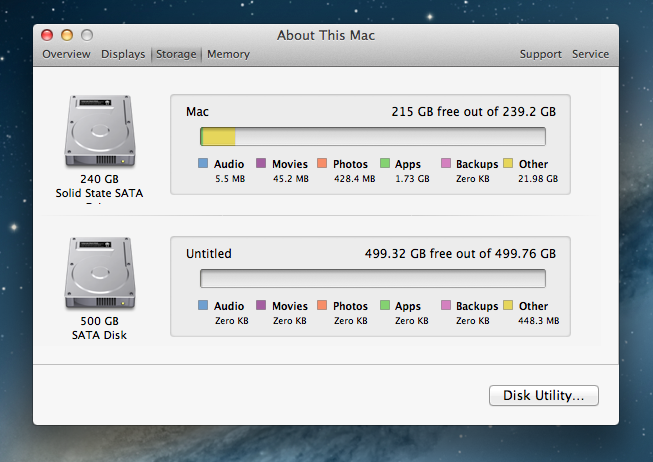
Task: Click 'Zero KB' under Untitled Backups
Action: coord(473,321)
